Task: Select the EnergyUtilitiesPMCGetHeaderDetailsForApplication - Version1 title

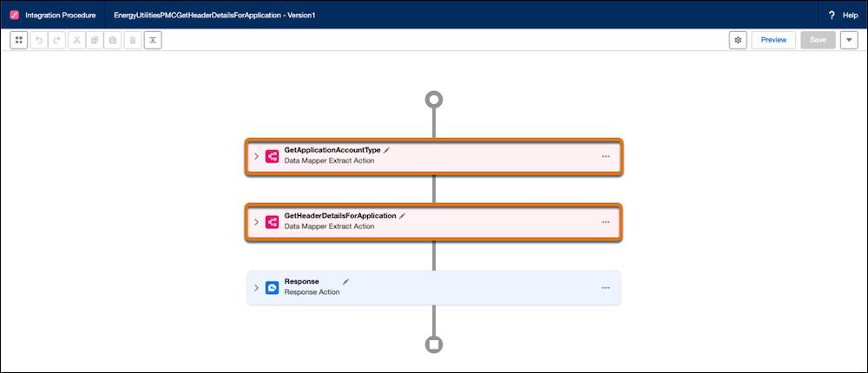Action: (x=214, y=16)
